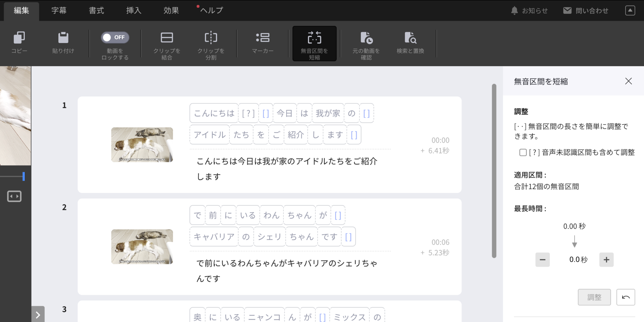This screenshot has width=644, height=322.
Task: Open 問い合わせ (contact) at top right
Action: 586,10
